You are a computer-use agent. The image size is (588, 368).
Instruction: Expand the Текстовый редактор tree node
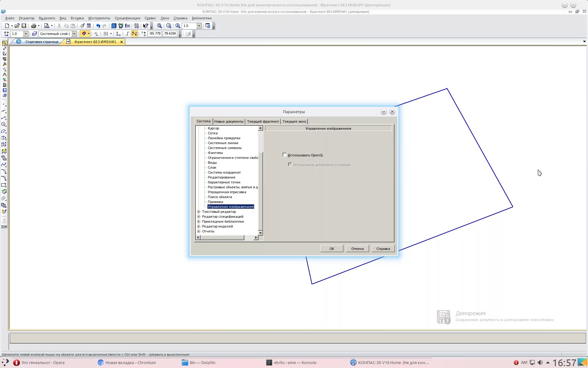(199, 212)
